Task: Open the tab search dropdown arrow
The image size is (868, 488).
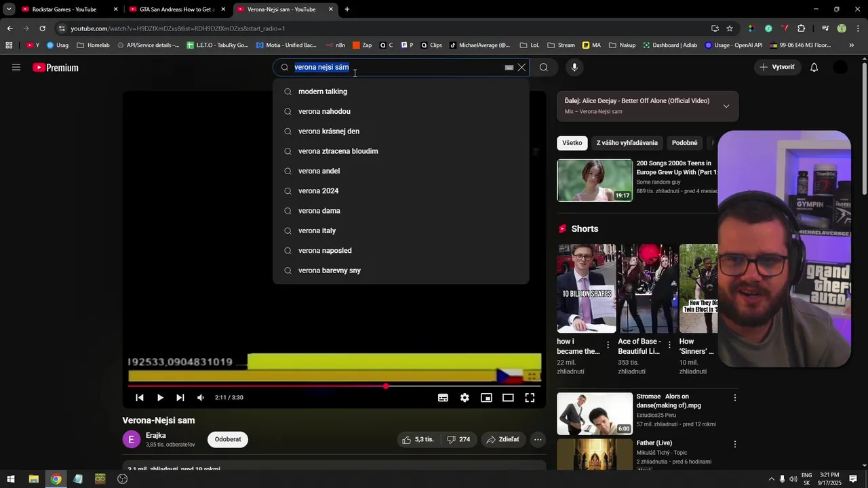Action: click(x=9, y=9)
